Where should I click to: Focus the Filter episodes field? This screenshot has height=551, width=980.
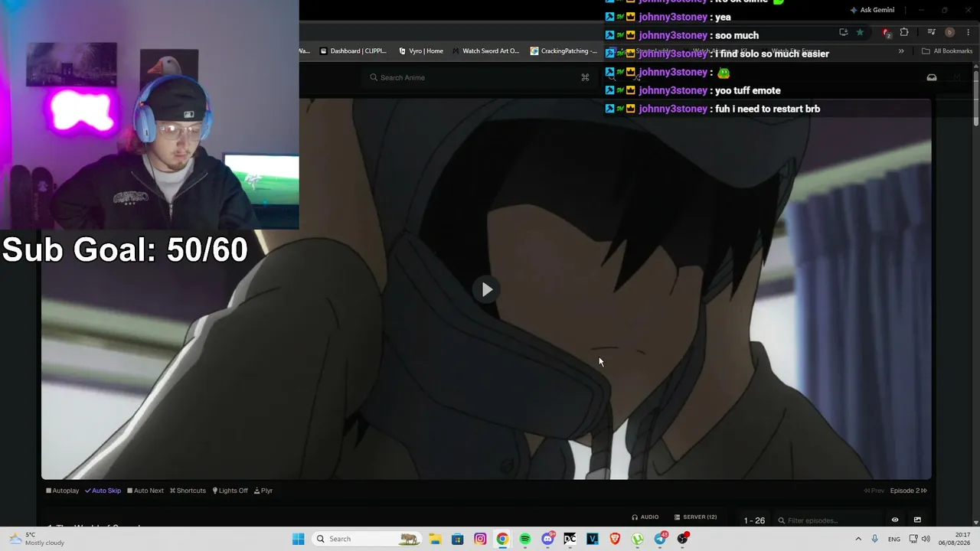click(829, 520)
